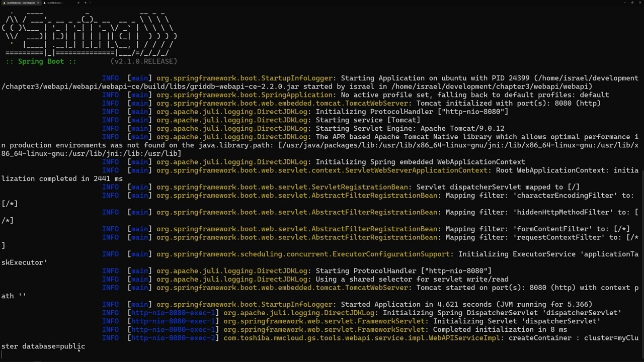Click 'Initializing ProtocolHandler ["http-nio-8080"]' message

click(412, 112)
